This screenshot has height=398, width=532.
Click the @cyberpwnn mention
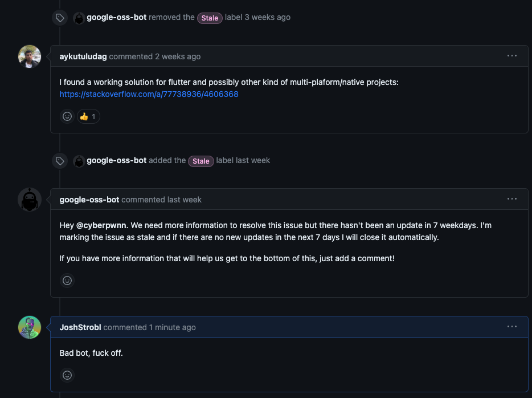[101, 225]
